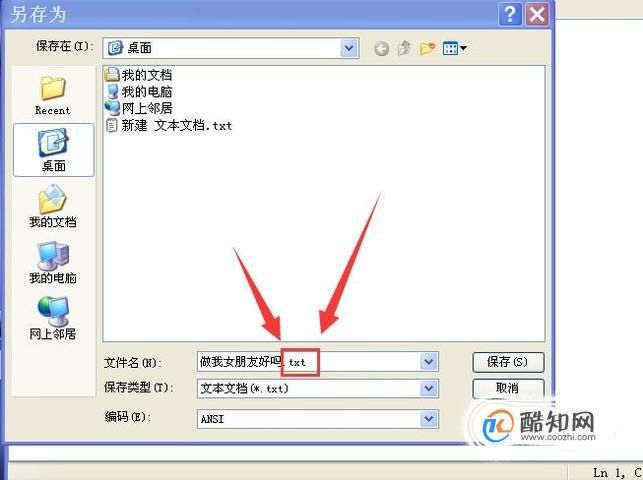Select 我的文档 item in file list
The image size is (643, 480).
(x=139, y=75)
